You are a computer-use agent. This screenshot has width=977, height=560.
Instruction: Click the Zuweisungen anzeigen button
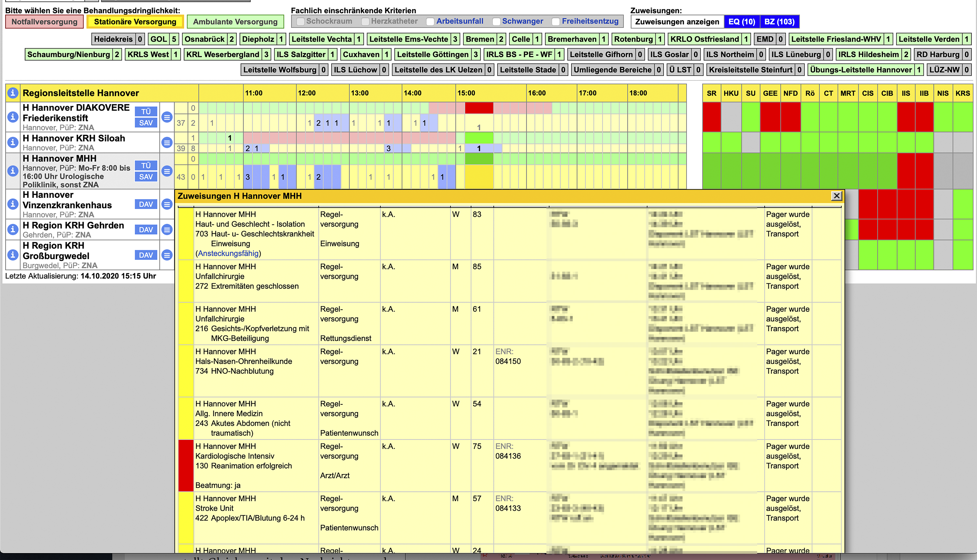tap(677, 22)
